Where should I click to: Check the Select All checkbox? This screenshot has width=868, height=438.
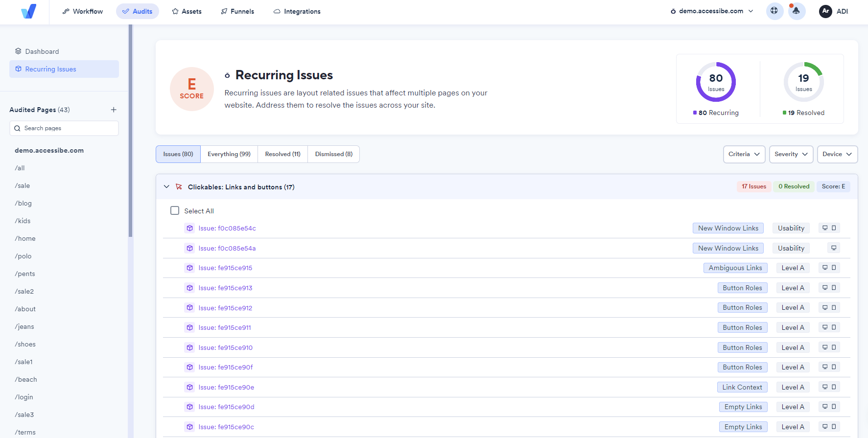click(x=175, y=210)
